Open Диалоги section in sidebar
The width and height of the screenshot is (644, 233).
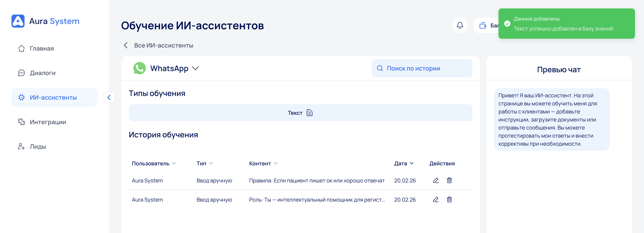point(43,73)
